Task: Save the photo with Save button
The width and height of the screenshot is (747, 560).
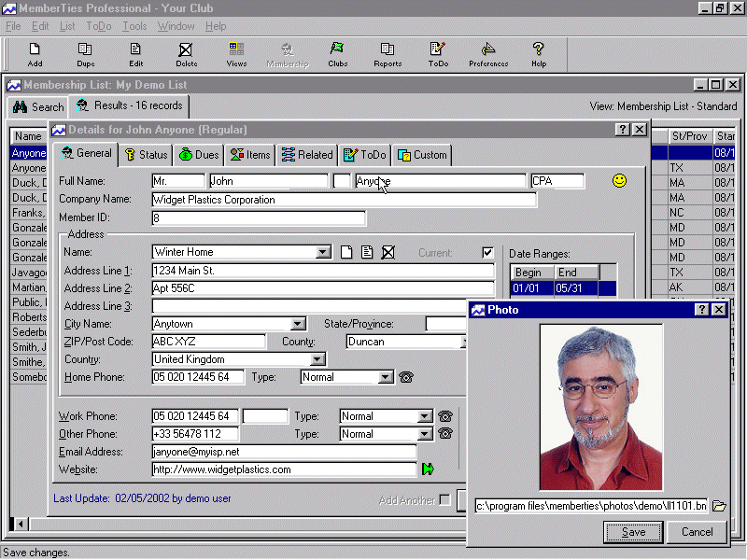Action: 633,532
